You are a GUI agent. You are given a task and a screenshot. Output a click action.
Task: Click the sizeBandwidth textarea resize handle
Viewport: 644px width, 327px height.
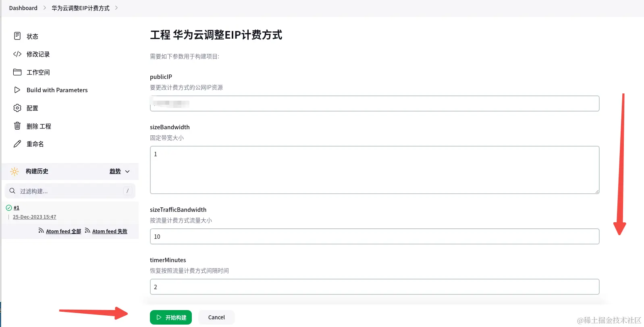tap(597, 191)
